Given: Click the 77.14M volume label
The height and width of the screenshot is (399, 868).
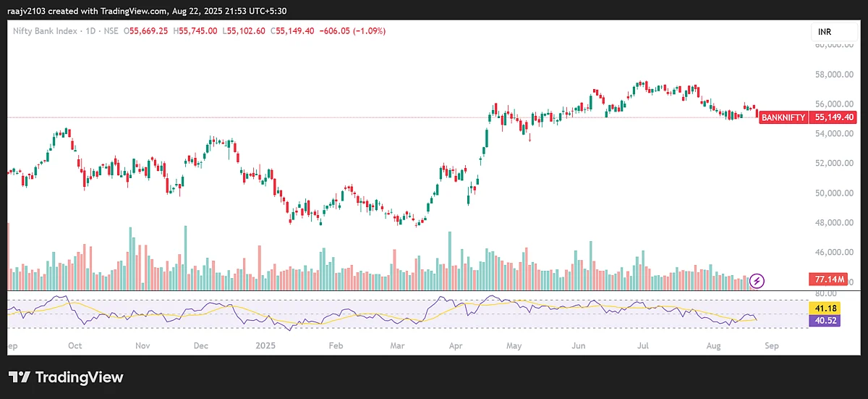Looking at the screenshot, I should [x=830, y=279].
